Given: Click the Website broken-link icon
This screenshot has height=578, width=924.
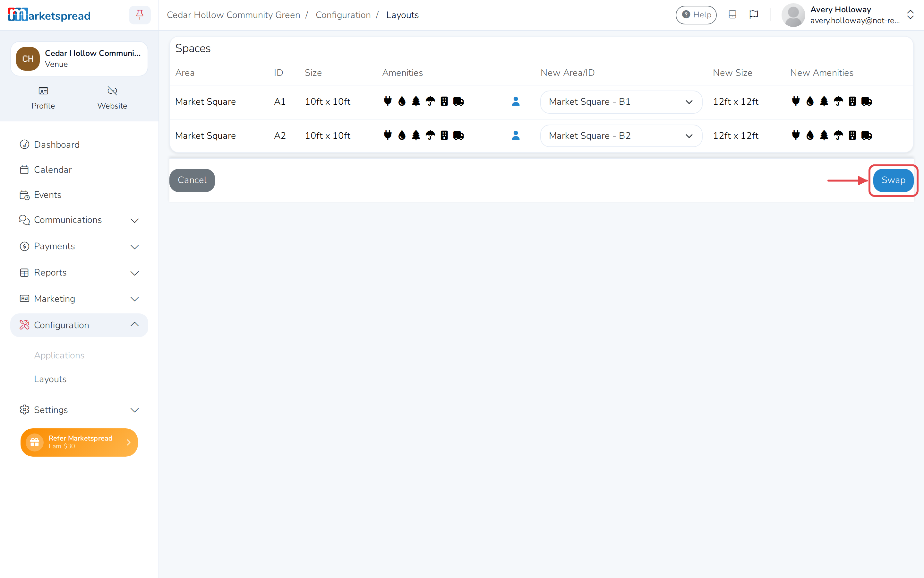Looking at the screenshot, I should tap(112, 91).
